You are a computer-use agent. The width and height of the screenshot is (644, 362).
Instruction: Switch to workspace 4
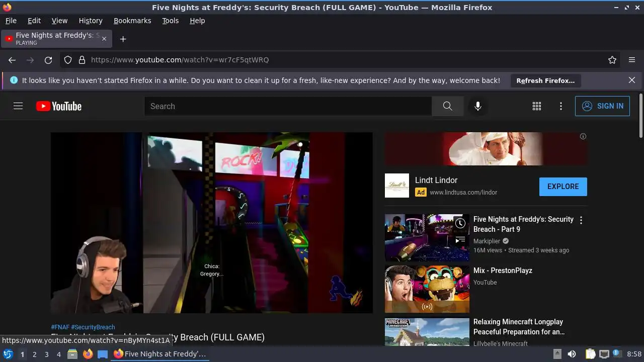[x=58, y=354]
